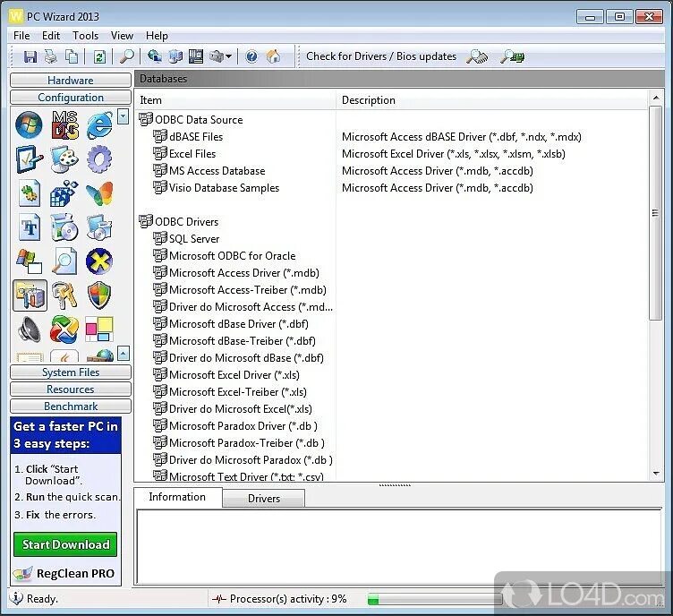Open the MSN butterfly icon
The height and width of the screenshot is (616, 673).
click(99, 193)
